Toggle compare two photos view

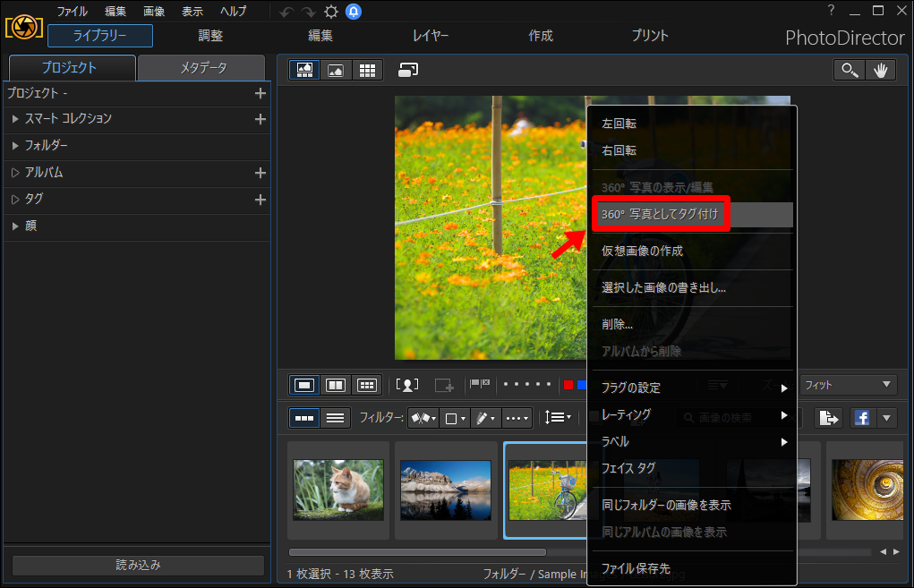(x=336, y=385)
